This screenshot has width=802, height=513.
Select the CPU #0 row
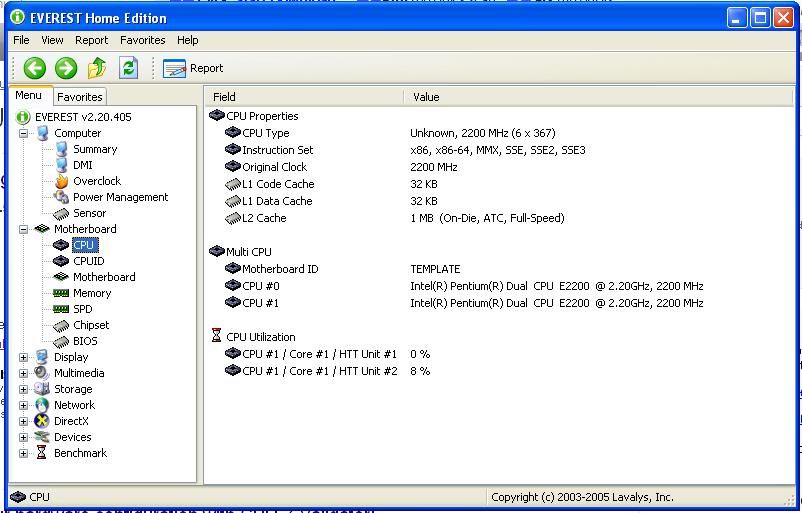(464, 286)
